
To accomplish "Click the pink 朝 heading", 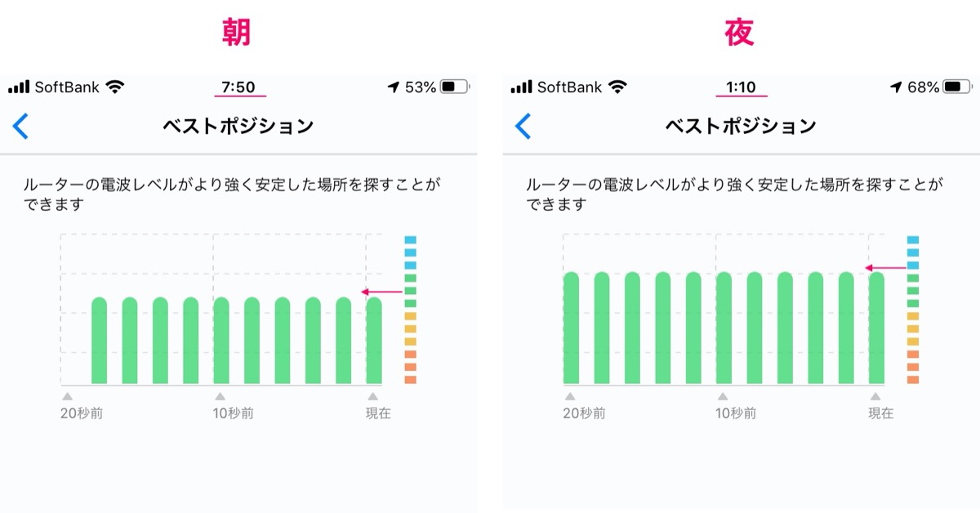I will click(x=237, y=32).
